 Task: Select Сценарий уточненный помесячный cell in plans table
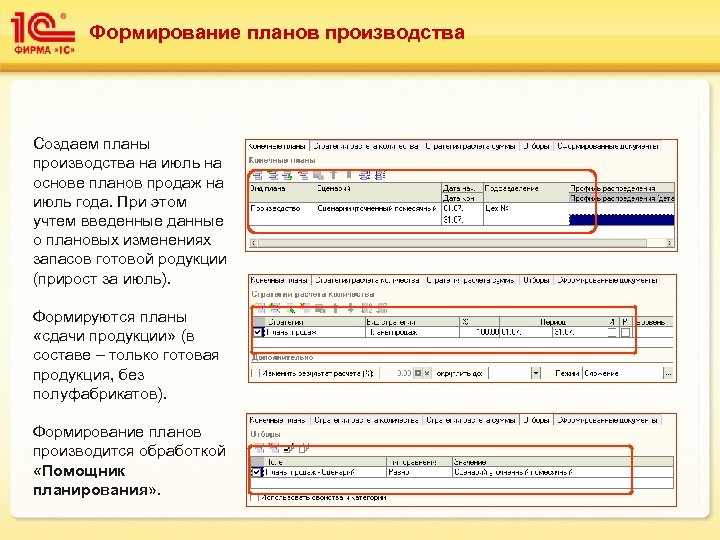(378, 214)
